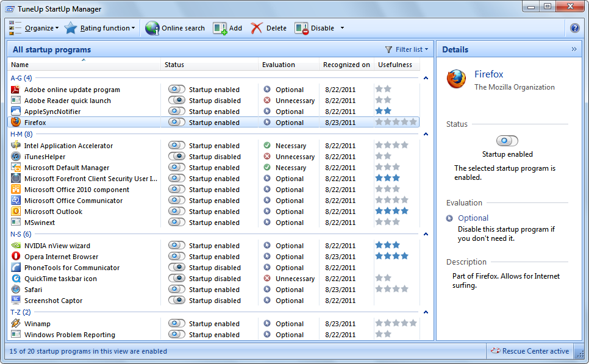Click the Disable toolbar button
This screenshot has height=364, width=589.
click(x=315, y=28)
